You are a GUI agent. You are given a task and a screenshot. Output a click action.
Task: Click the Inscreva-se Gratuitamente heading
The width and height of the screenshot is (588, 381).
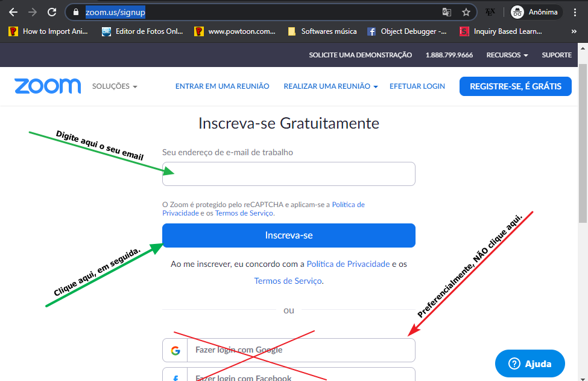click(289, 124)
